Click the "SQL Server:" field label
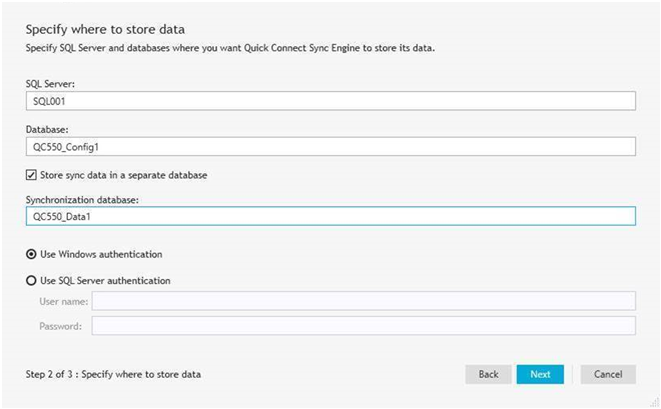The image size is (661, 409). (x=50, y=84)
